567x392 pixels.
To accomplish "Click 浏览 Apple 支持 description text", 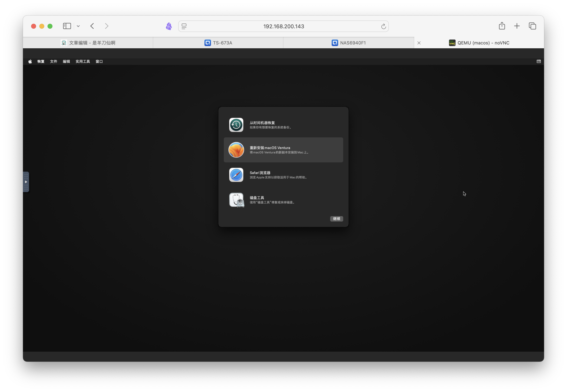I will pyautogui.click(x=278, y=177).
